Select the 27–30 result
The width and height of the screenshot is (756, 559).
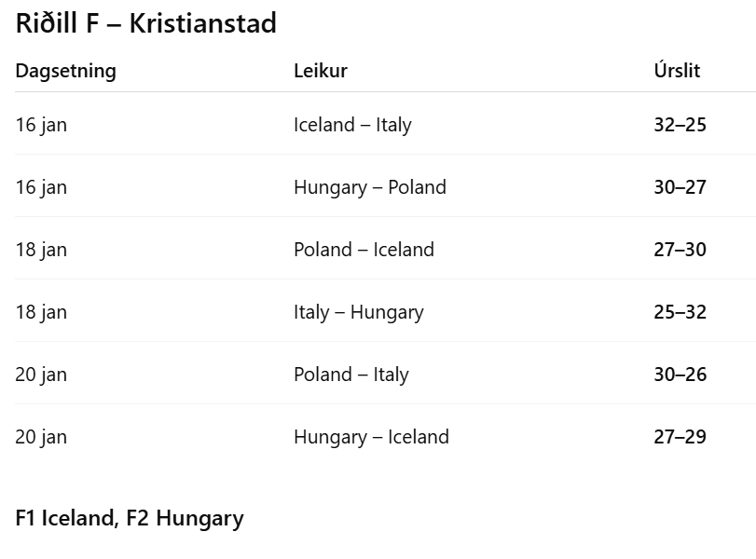(x=680, y=250)
